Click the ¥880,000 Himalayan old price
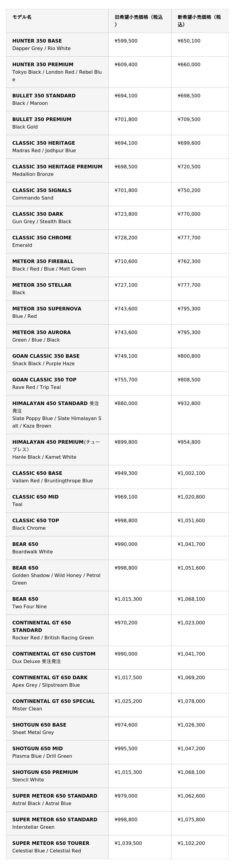The height and width of the screenshot is (868, 240). (126, 403)
